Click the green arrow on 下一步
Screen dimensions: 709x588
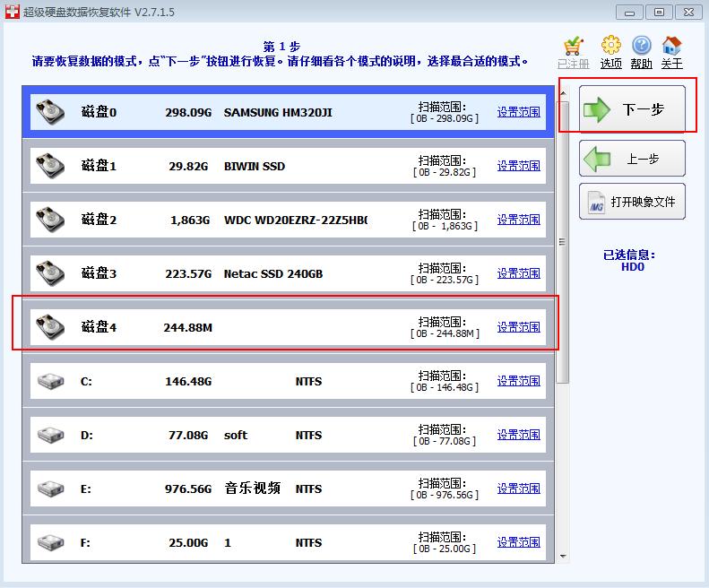pyautogui.click(x=597, y=109)
